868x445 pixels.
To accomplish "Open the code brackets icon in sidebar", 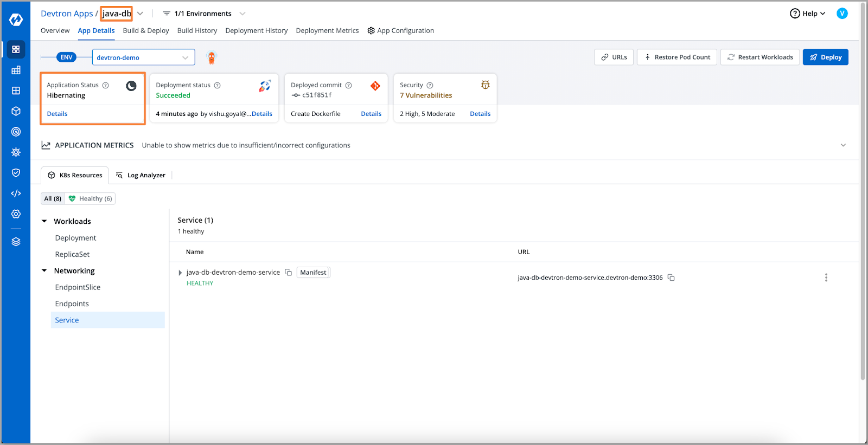I will pyautogui.click(x=16, y=194).
